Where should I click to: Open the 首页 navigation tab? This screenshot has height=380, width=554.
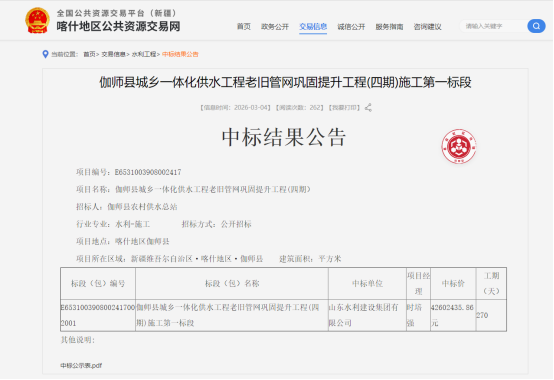tap(243, 27)
